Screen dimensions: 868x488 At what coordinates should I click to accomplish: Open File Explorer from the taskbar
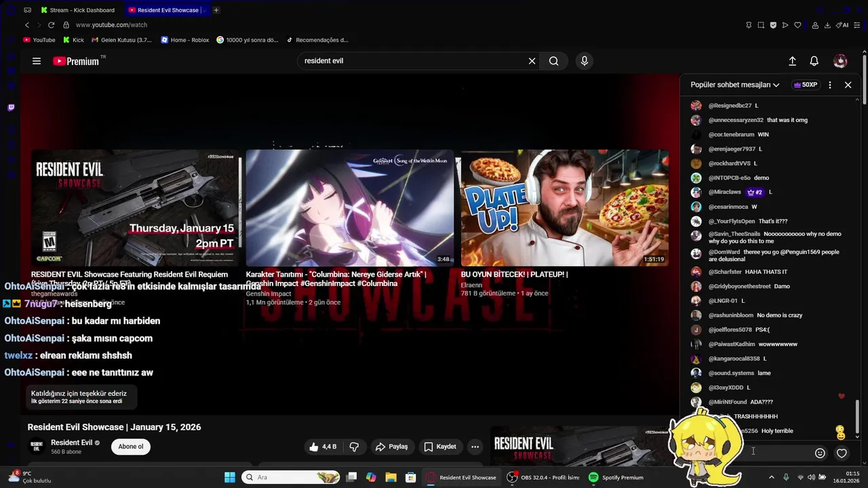391,477
